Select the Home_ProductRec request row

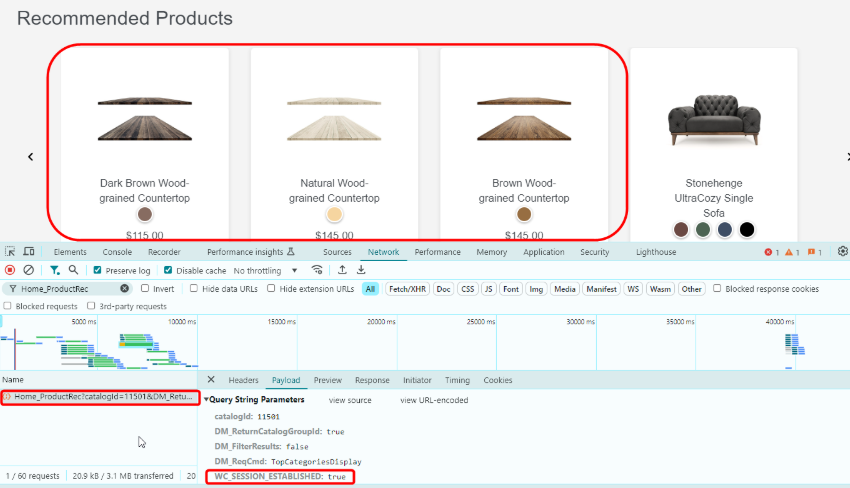[x=100, y=397]
